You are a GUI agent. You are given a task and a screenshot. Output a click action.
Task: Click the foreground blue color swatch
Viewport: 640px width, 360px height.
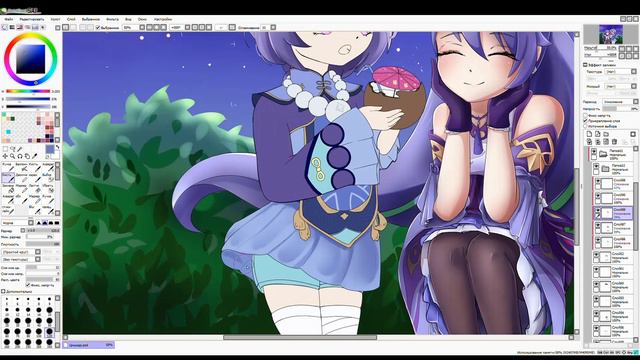coord(50,149)
